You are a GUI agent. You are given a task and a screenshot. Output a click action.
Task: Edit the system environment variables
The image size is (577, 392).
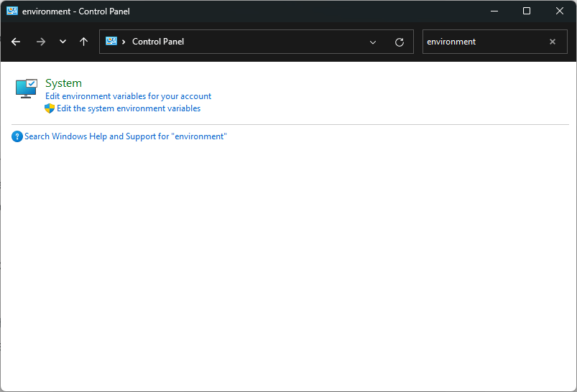point(129,108)
